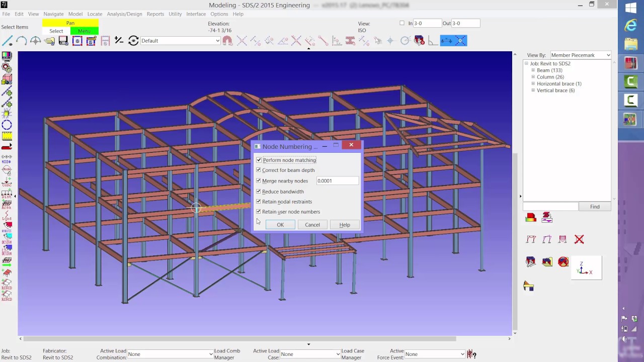Open the Interface menu
Image resolution: width=644 pixels, height=362 pixels.
(x=196, y=14)
